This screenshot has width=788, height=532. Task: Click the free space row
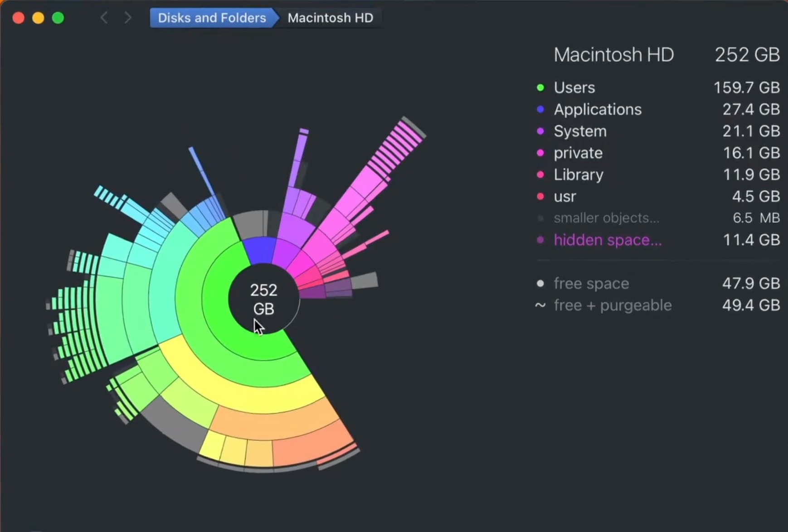(x=657, y=283)
